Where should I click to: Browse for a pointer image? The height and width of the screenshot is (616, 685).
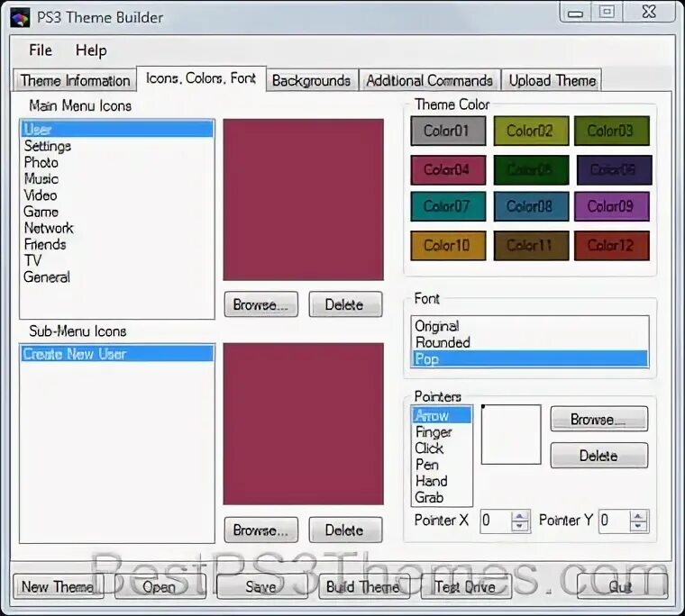coord(599,419)
